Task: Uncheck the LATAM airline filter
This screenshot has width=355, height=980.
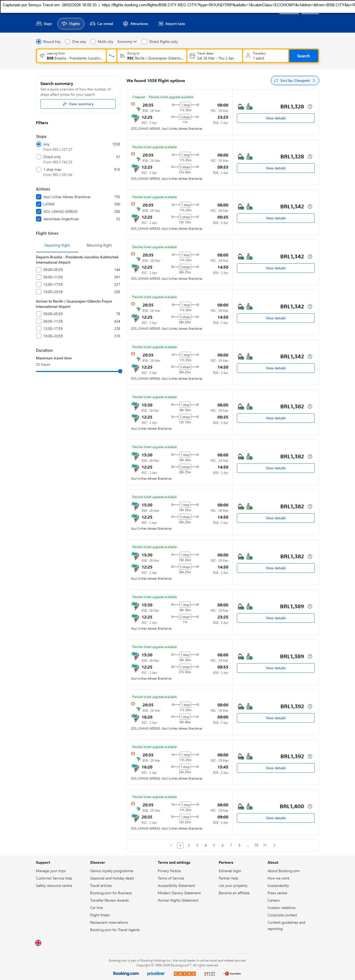Action: pyautogui.click(x=38, y=204)
